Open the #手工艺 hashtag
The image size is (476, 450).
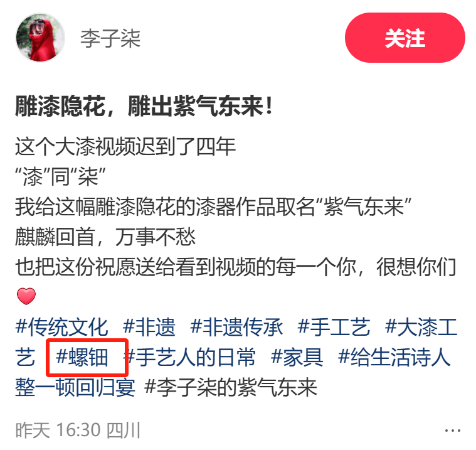click(334, 327)
